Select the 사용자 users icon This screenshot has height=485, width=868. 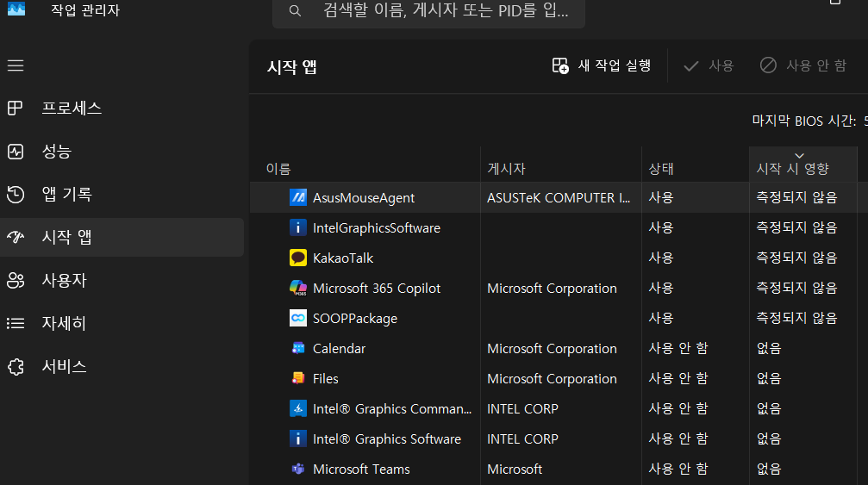[x=16, y=280]
